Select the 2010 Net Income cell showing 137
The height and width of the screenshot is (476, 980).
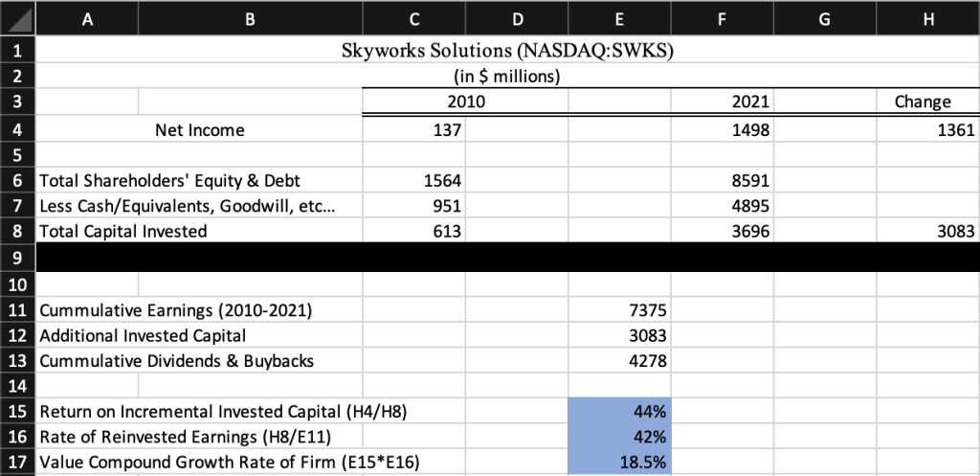tap(413, 129)
